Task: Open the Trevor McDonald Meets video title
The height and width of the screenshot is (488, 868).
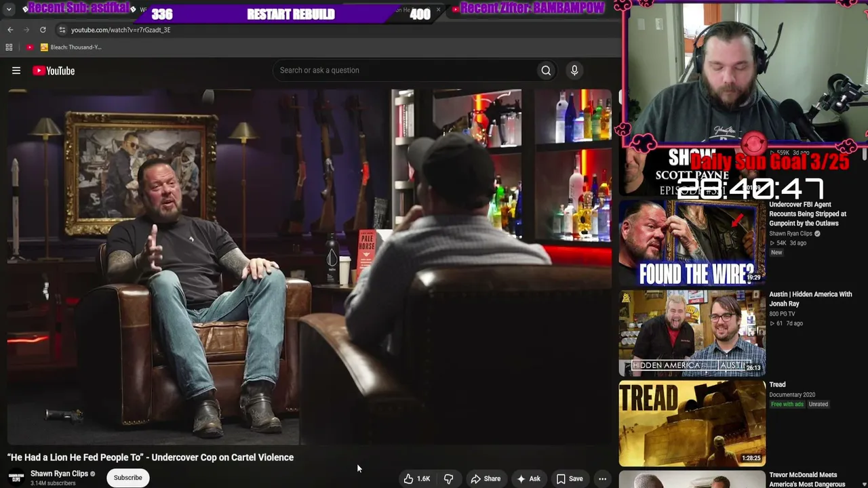Action: 807,480
